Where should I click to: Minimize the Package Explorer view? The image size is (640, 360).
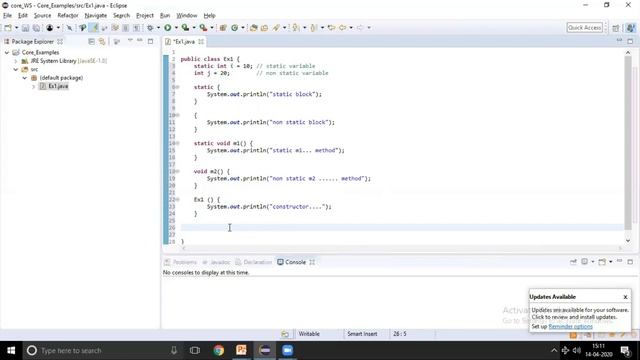pos(140,41)
